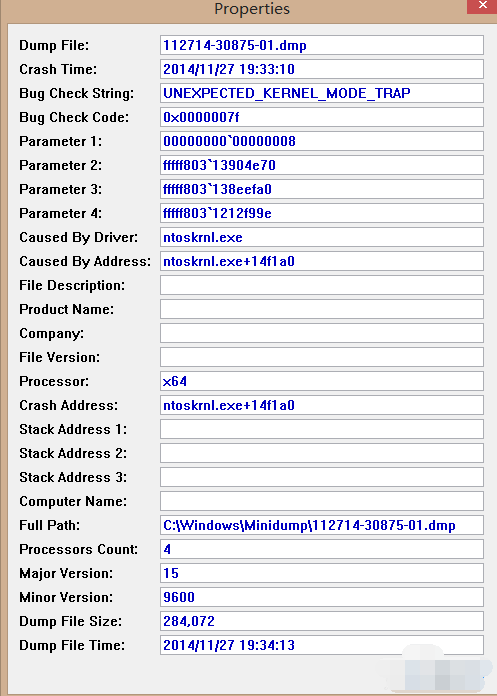This screenshot has width=497, height=696.
Task: Select the Crash Address field
Action: tap(322, 405)
